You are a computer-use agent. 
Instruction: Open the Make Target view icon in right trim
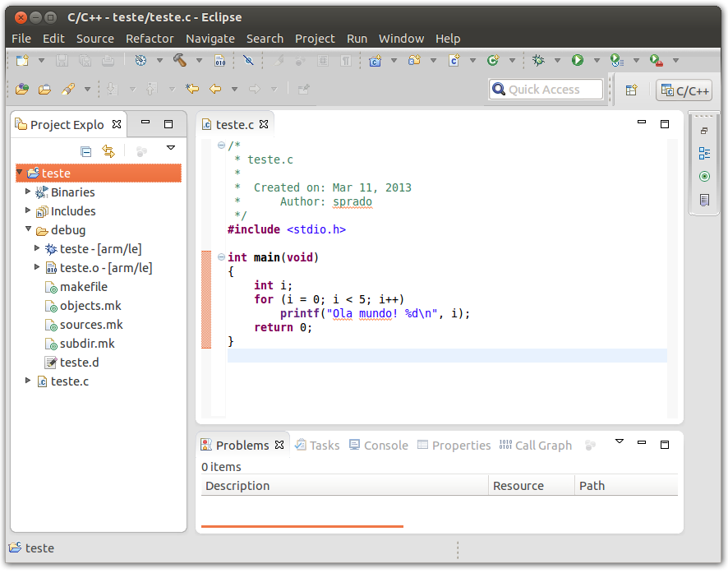(704, 177)
